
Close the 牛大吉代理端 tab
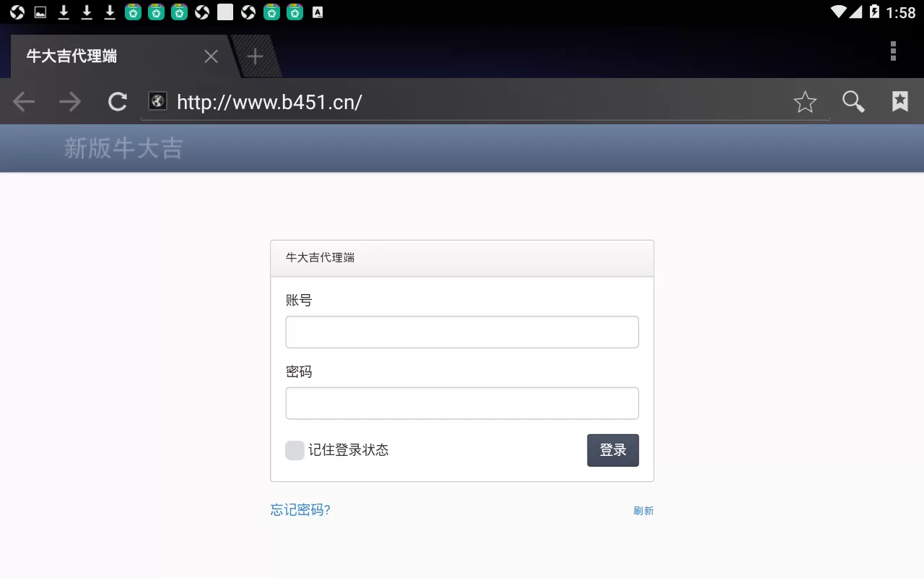[210, 56]
